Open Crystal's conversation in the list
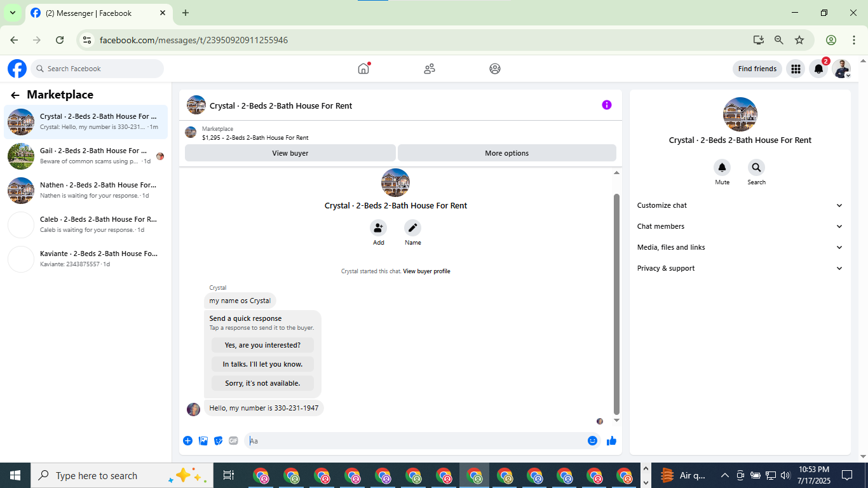 click(86, 121)
